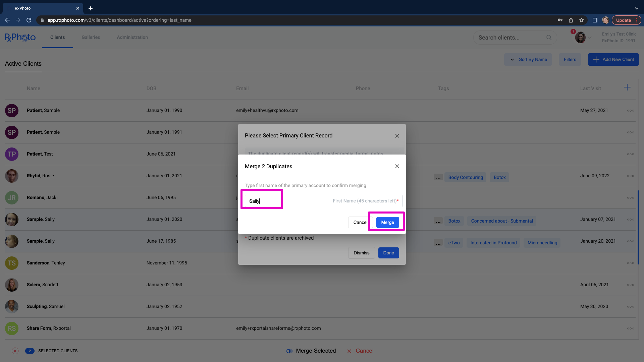Screen dimensions: 644x362
Task: Click the Add New Client button
Action: tap(613, 60)
